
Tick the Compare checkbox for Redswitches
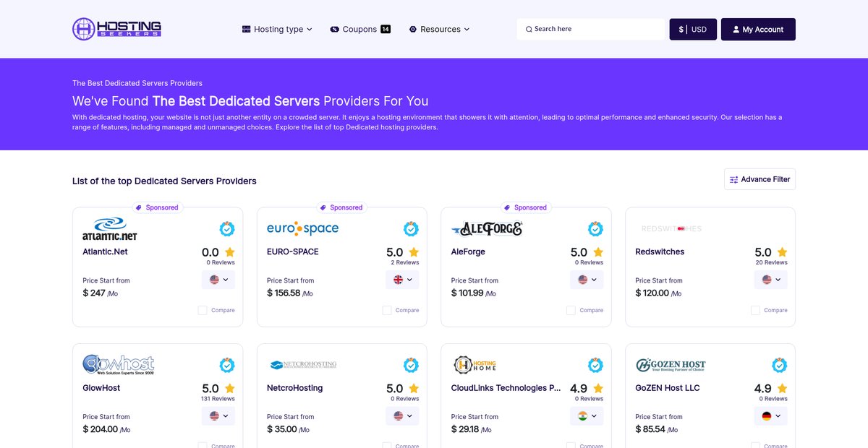click(x=755, y=310)
